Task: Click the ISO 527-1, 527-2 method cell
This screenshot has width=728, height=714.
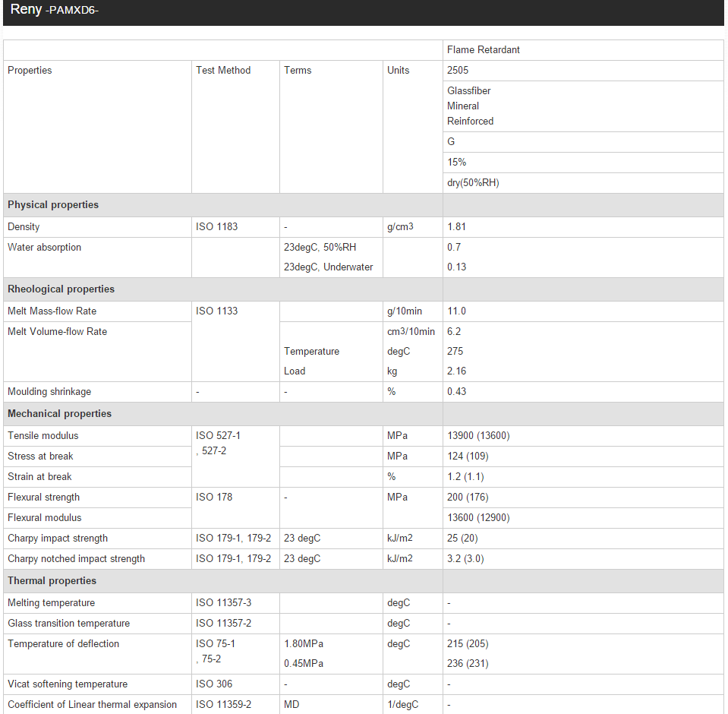Action: tap(235, 457)
